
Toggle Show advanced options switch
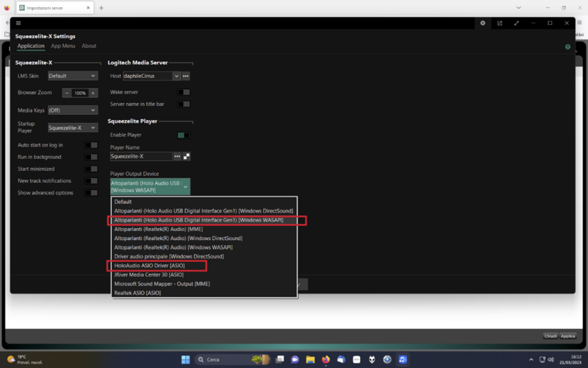[x=90, y=193]
